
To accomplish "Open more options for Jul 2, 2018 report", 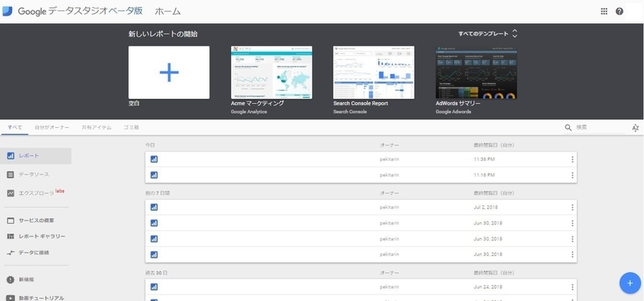I will (x=572, y=208).
